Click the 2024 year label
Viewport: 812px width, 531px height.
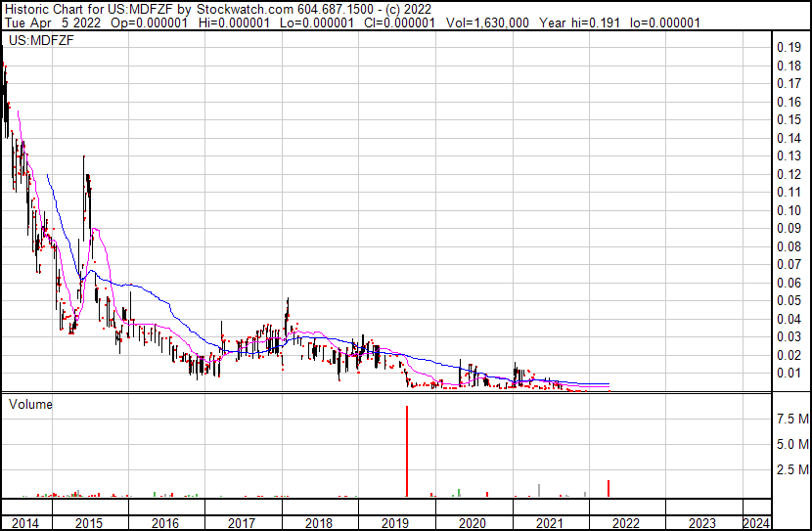click(755, 523)
